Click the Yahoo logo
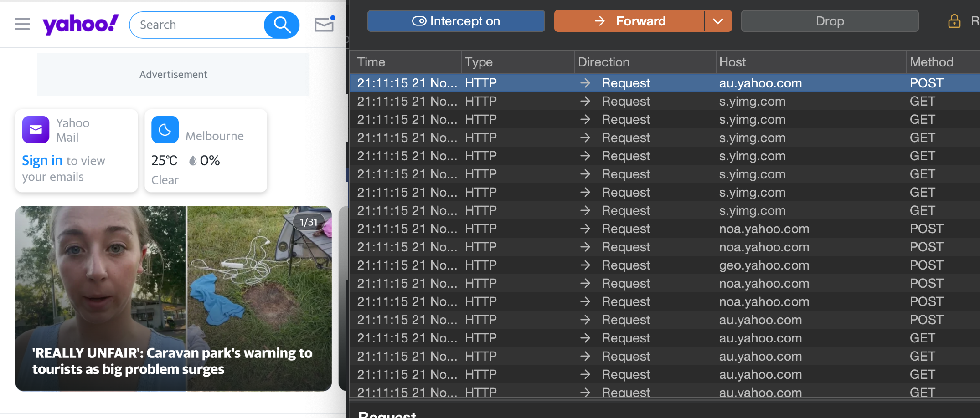This screenshot has width=980, height=418. (x=80, y=24)
